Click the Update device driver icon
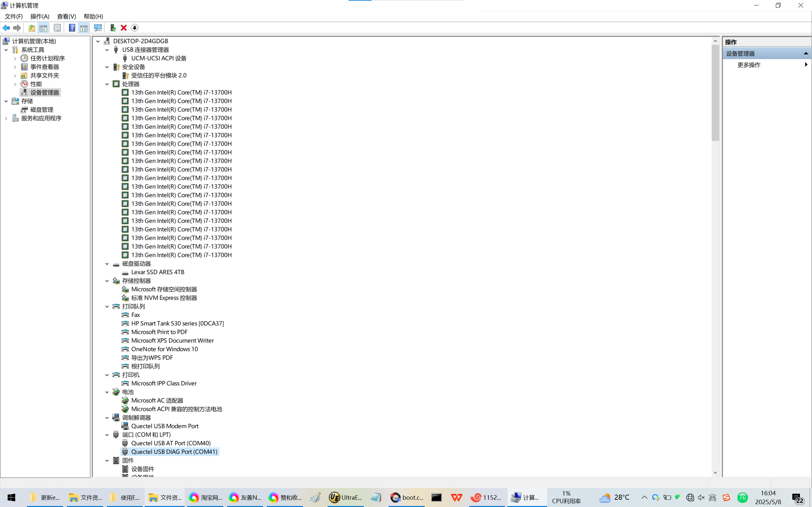Image resolution: width=812 pixels, height=507 pixels. pyautogui.click(x=113, y=28)
